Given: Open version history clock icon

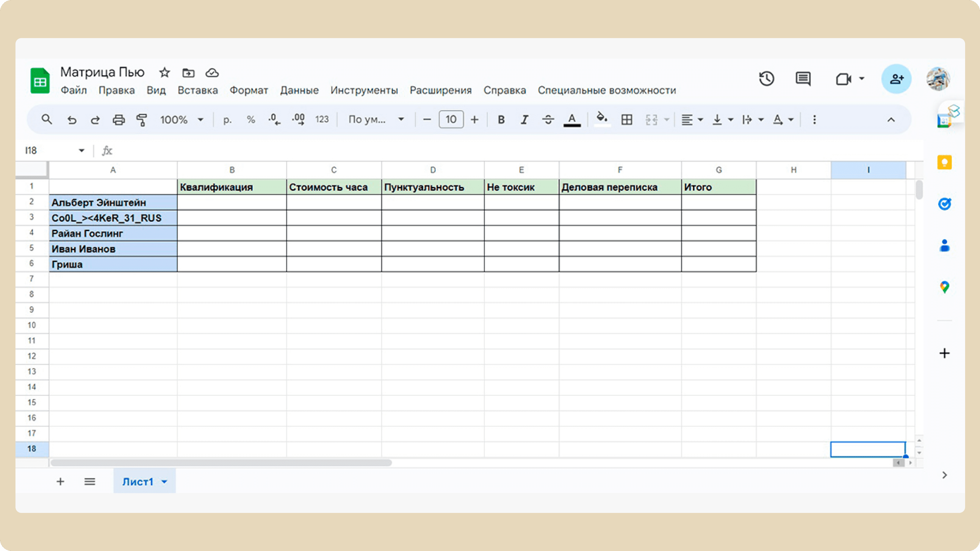Looking at the screenshot, I should tap(766, 79).
